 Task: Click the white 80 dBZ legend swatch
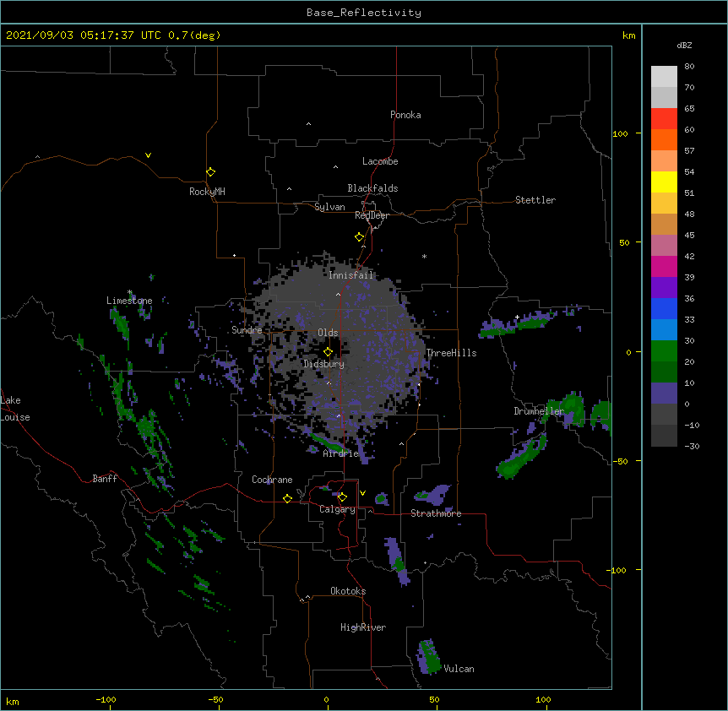point(664,77)
